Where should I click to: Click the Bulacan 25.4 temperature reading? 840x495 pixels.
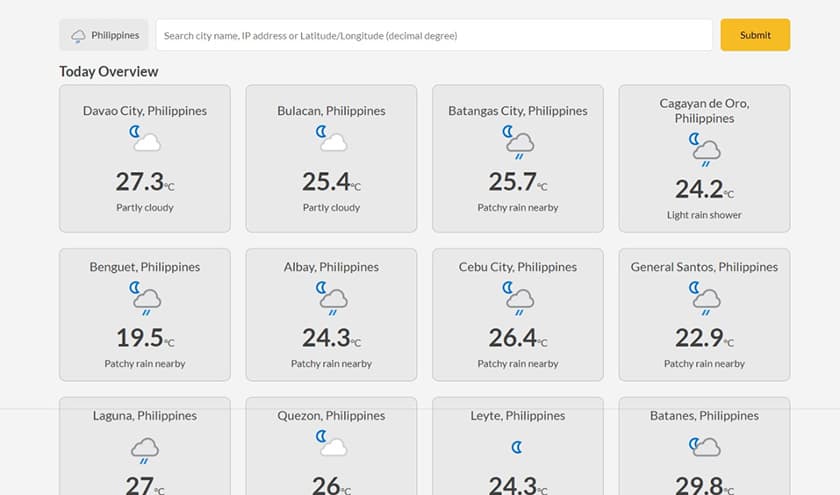click(326, 182)
